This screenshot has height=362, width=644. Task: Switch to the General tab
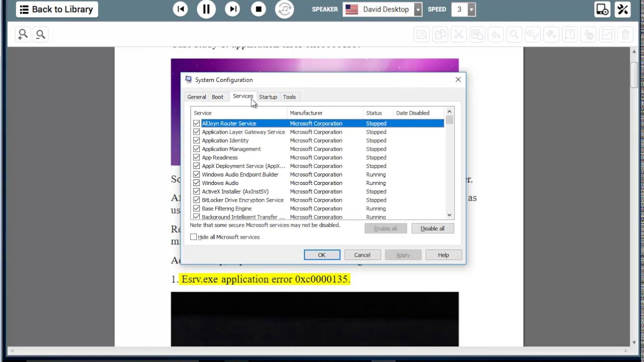197,97
